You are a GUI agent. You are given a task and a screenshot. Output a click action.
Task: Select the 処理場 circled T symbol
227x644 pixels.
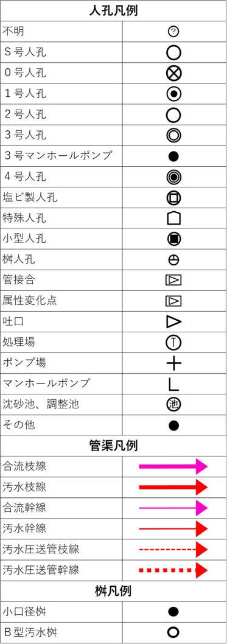pos(174,342)
